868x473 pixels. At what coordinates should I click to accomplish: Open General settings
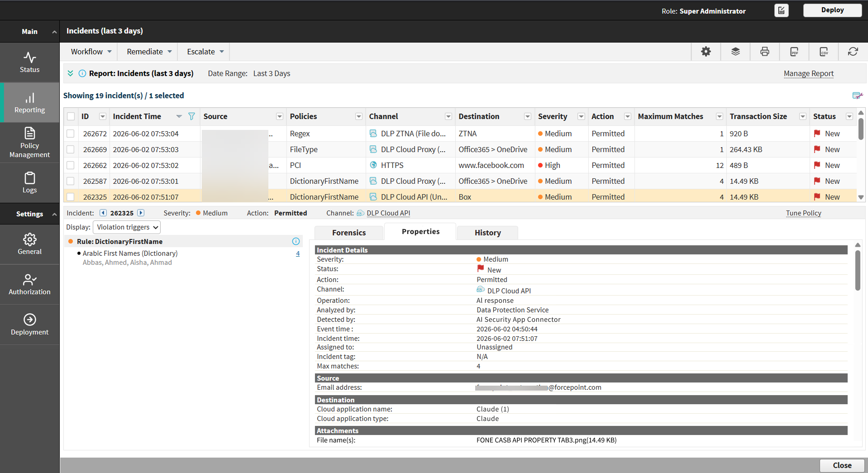[x=29, y=244]
